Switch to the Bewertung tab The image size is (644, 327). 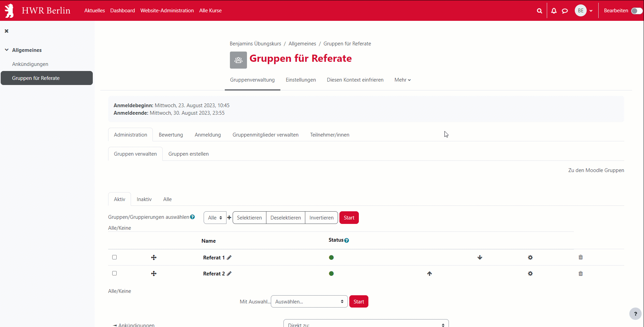click(171, 135)
